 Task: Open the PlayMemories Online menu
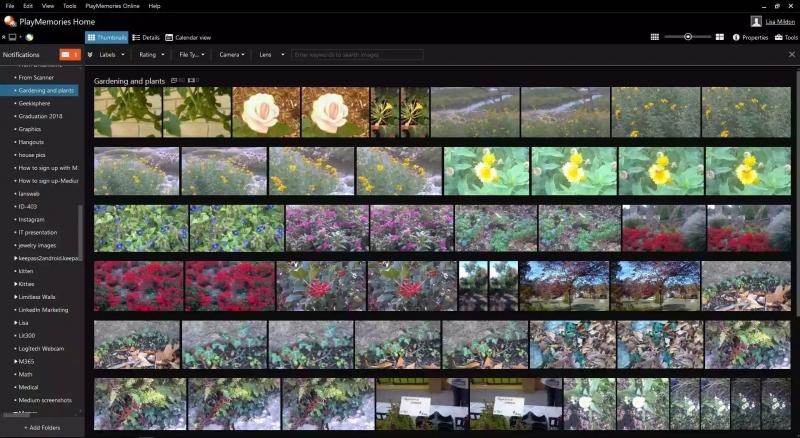(x=110, y=6)
